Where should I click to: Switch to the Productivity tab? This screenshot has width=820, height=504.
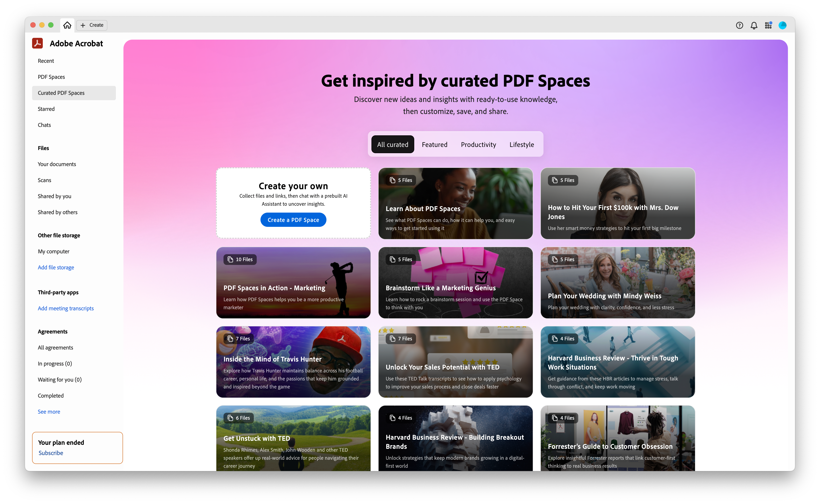[478, 145]
